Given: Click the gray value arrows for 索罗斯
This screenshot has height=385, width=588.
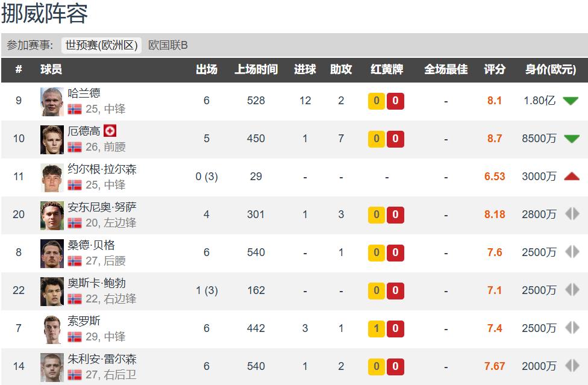Looking at the screenshot, I should (572, 328).
